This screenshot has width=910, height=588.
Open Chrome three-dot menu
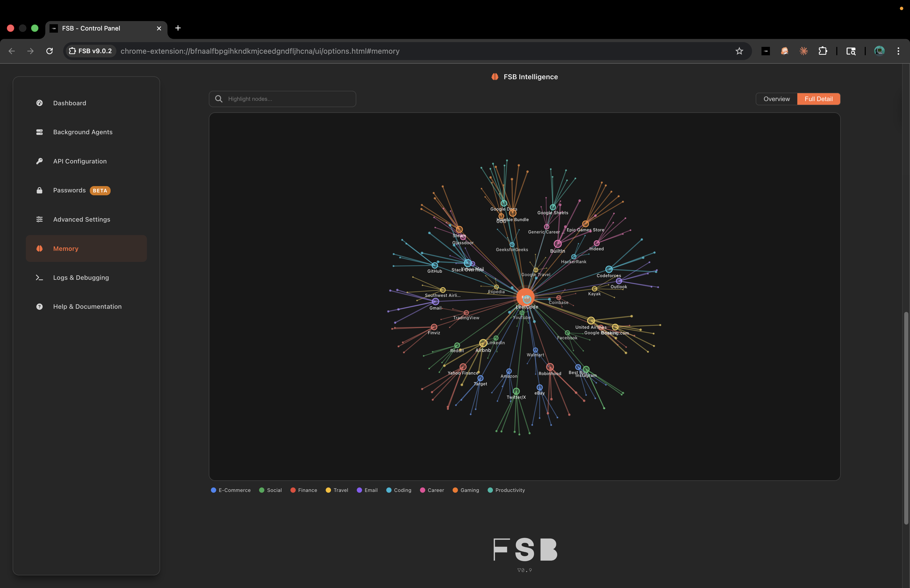(898, 51)
